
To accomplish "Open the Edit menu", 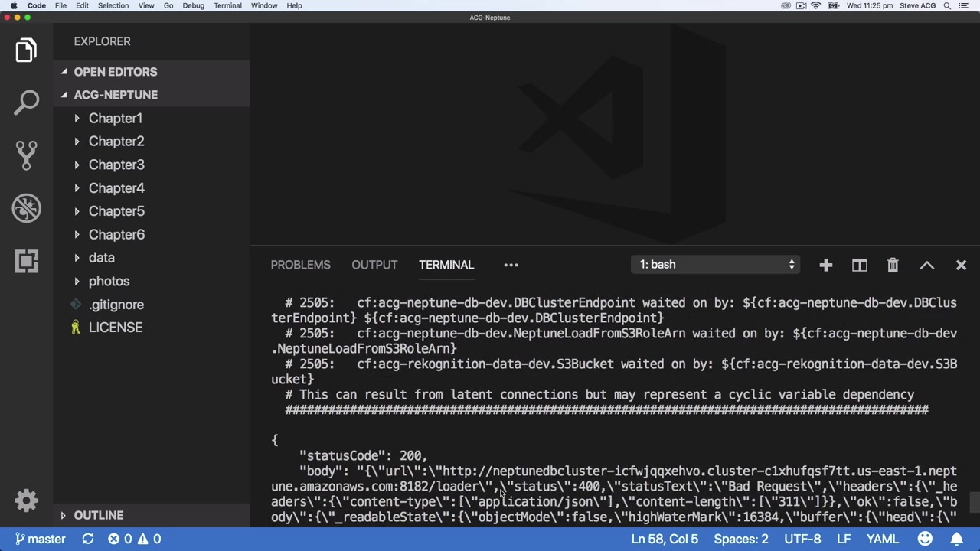I will [82, 5].
